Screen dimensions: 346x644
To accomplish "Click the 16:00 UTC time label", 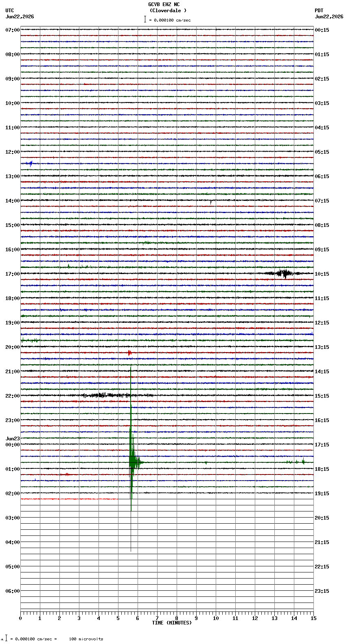I will tap(13, 250).
